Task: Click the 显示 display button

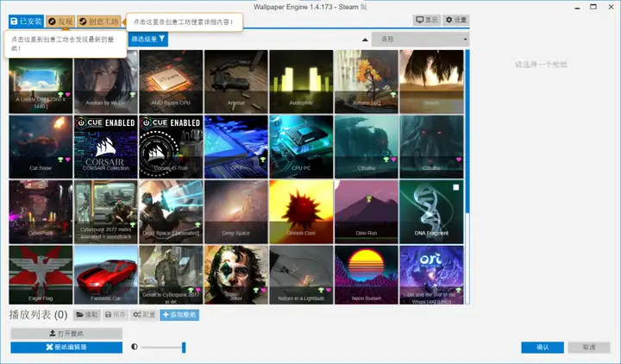Action: pyautogui.click(x=427, y=20)
